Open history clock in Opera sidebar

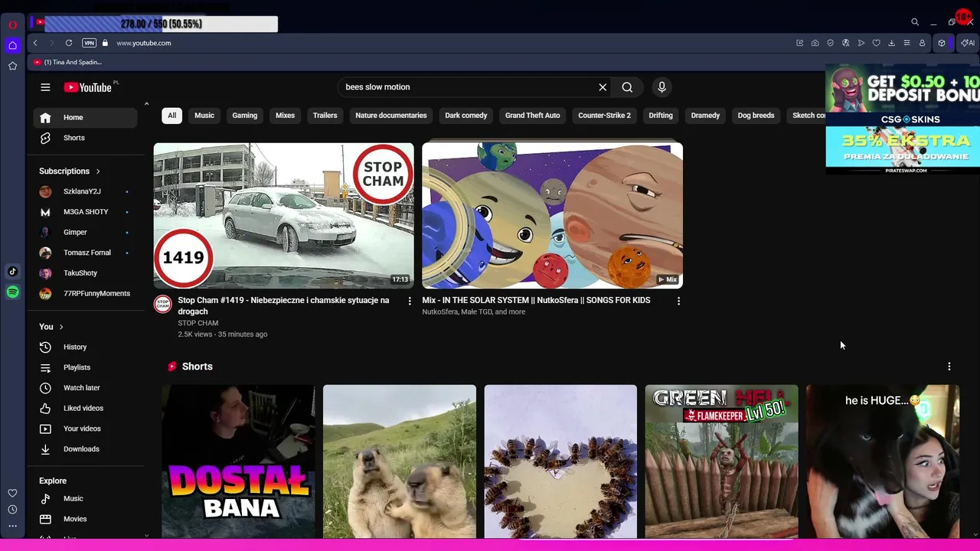(12, 510)
